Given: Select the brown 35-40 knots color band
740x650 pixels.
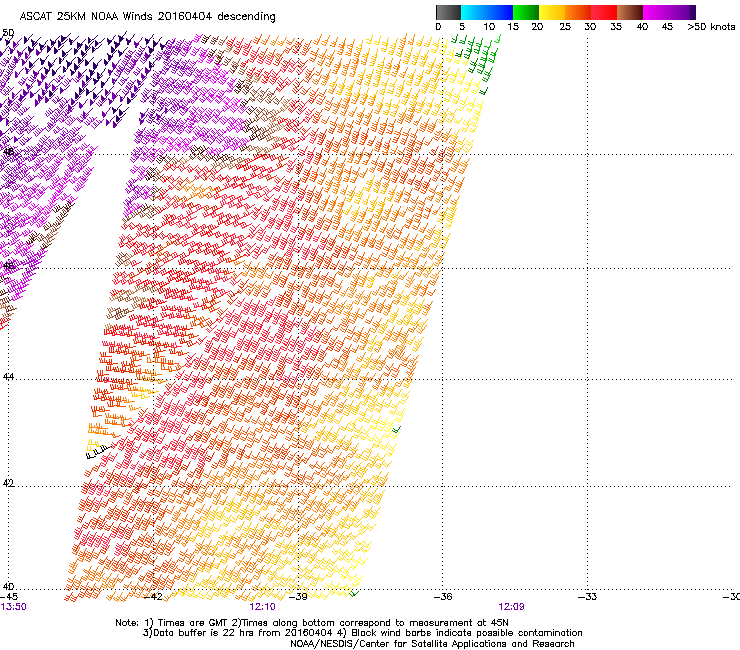Looking at the screenshot, I should pyautogui.click(x=630, y=12).
